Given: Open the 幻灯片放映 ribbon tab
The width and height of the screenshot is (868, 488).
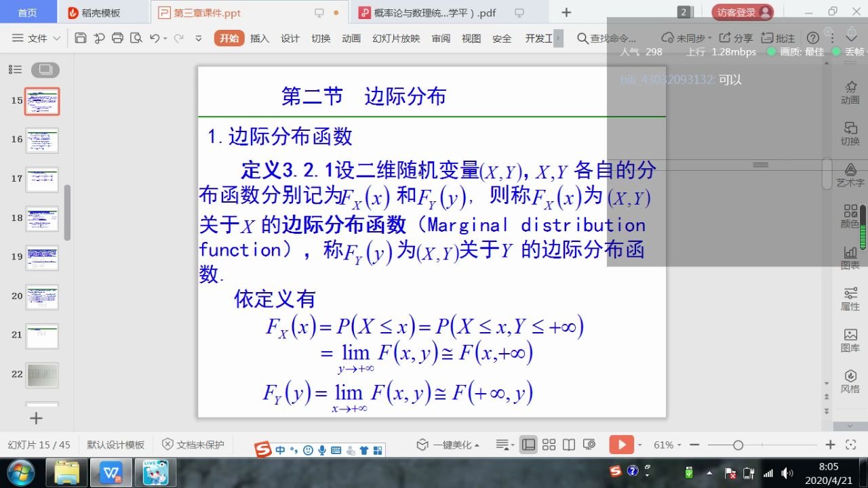Looking at the screenshot, I should (x=396, y=39).
